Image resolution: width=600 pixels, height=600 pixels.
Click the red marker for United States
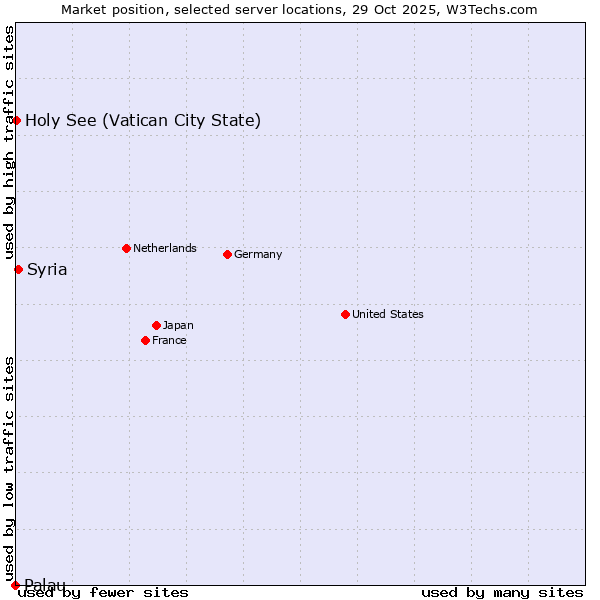point(345,314)
